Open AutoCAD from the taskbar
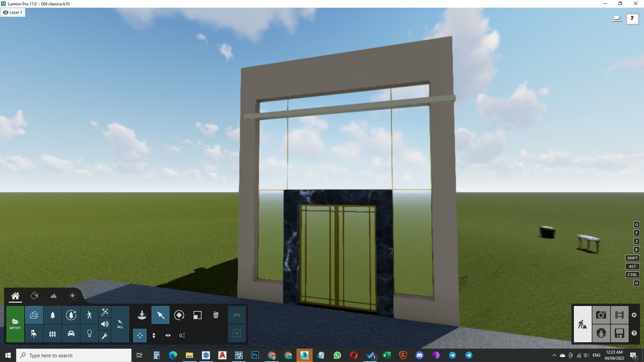This screenshot has width=644, height=362. (x=222, y=355)
